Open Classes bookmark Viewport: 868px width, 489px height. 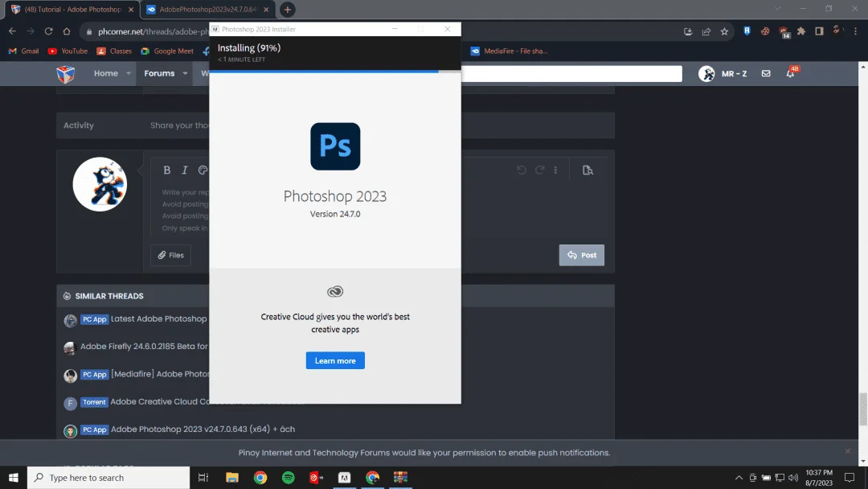[x=114, y=51]
